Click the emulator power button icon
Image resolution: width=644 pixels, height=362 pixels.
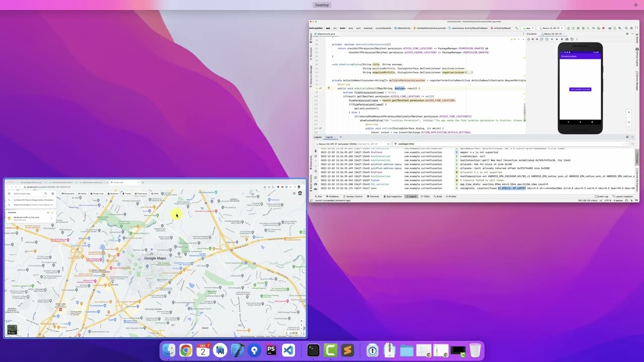click(528, 39)
